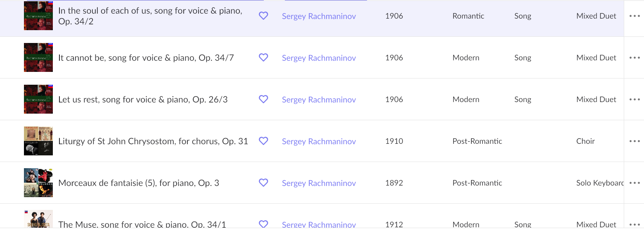Open Liturgy of St John Chrysostom album art
Viewport: 644px width, 231px height.
[x=38, y=141]
